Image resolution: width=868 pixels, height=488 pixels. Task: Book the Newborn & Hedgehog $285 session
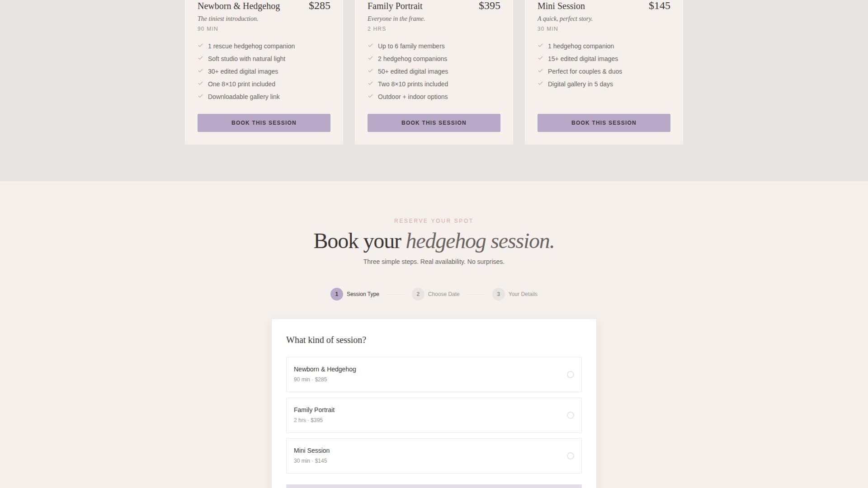point(264,123)
